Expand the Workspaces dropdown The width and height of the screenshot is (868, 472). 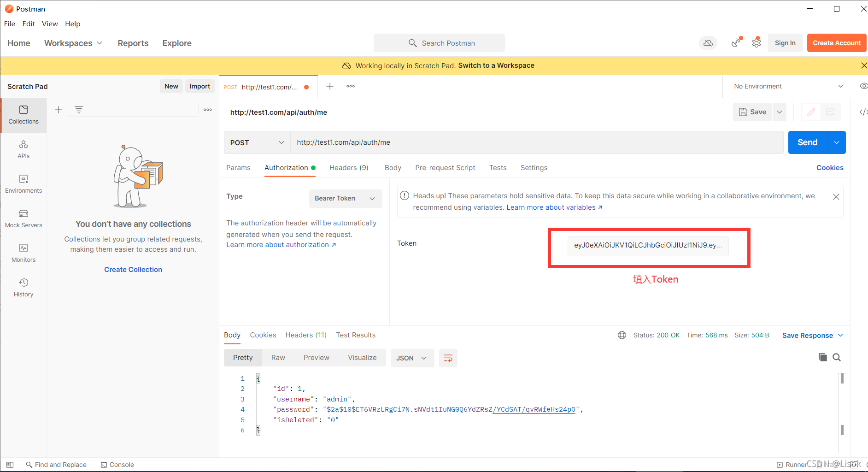tap(73, 43)
